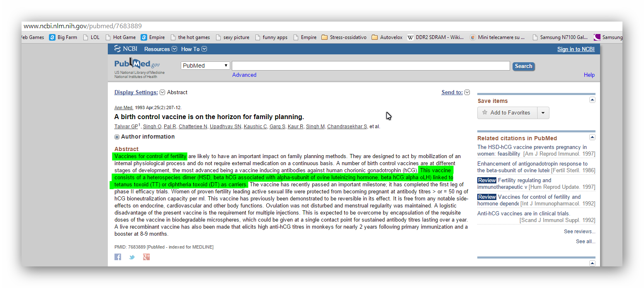Click Sign in to NCBI link
644x288 pixels.
[x=576, y=49]
